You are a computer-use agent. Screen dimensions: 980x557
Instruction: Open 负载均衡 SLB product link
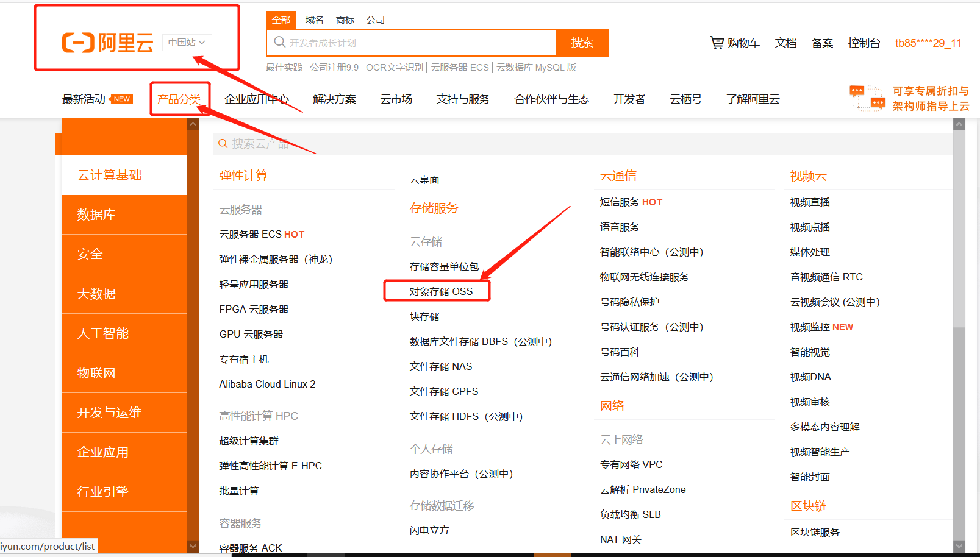(630, 515)
